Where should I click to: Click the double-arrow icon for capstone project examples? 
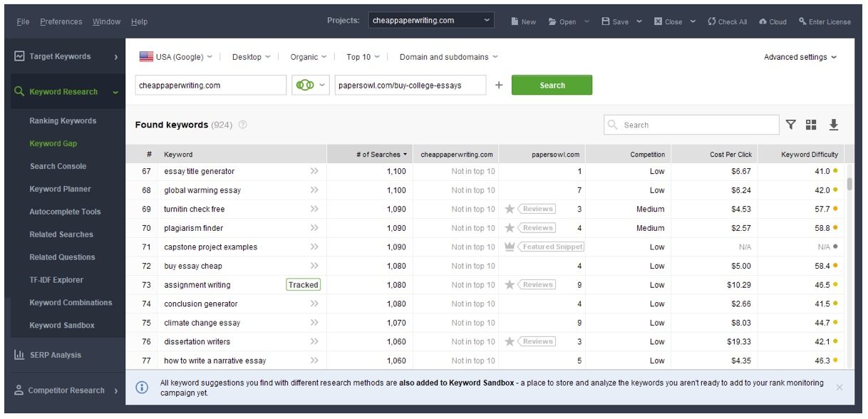click(314, 247)
